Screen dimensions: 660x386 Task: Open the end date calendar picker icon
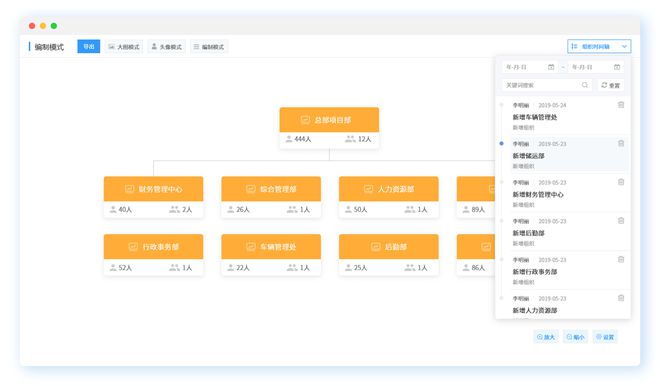pos(617,67)
